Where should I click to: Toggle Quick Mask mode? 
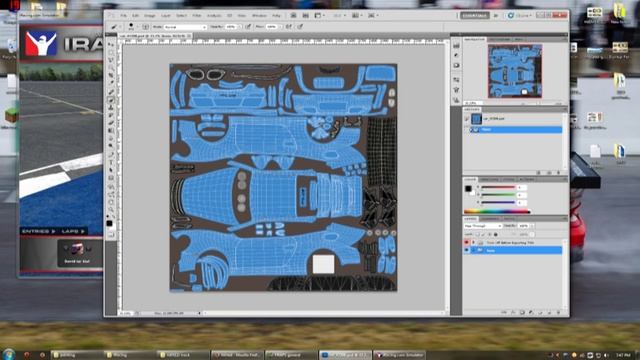pyautogui.click(x=111, y=235)
